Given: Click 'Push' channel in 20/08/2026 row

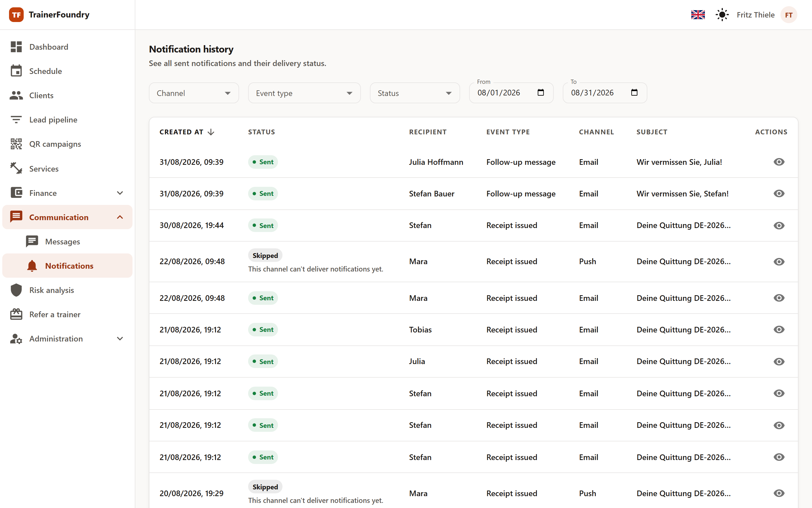Looking at the screenshot, I should 588,493.
